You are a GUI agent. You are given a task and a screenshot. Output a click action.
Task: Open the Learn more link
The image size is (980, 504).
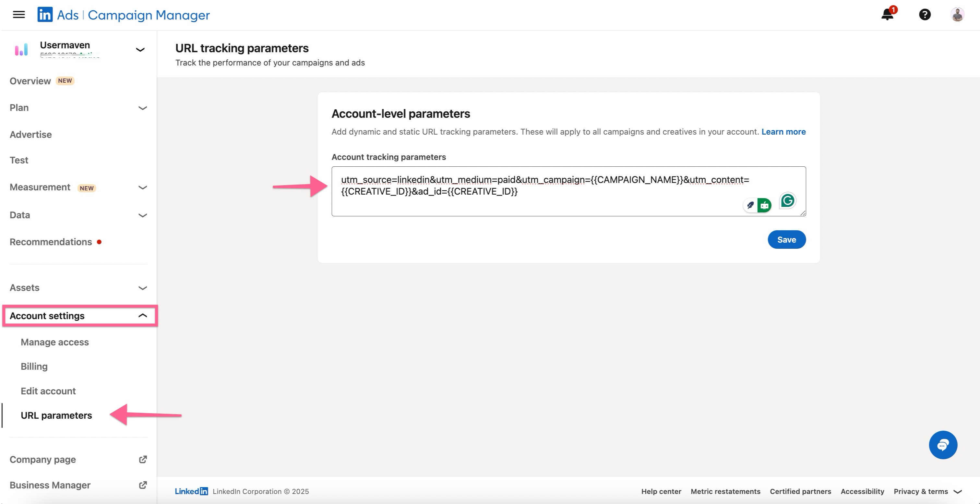pos(783,132)
